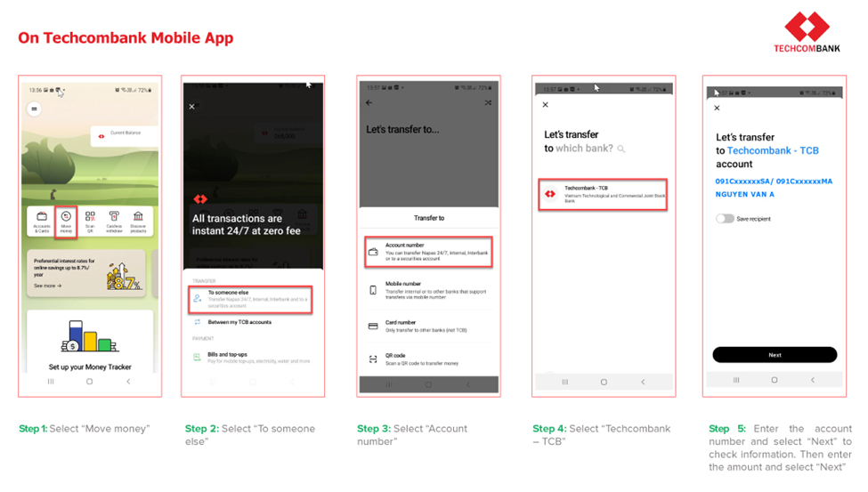Open hamburger menu on Step 1 screen
The width and height of the screenshot is (868, 492).
click(35, 109)
